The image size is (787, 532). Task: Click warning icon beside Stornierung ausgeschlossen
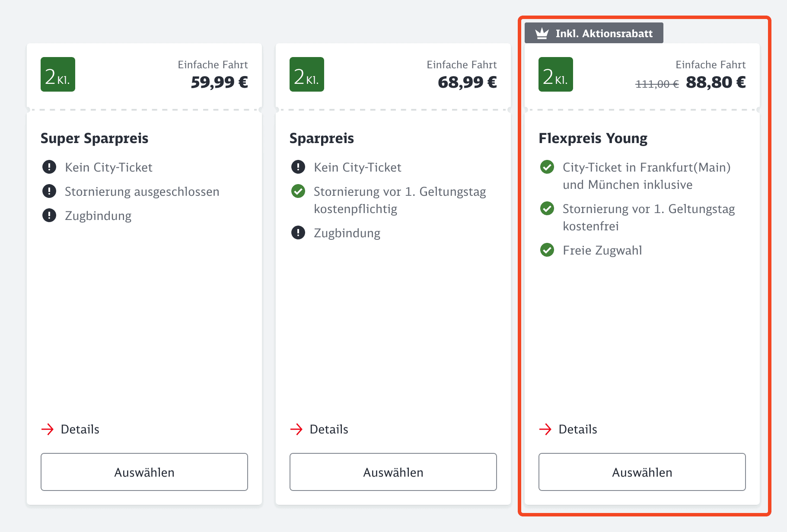pyautogui.click(x=49, y=191)
